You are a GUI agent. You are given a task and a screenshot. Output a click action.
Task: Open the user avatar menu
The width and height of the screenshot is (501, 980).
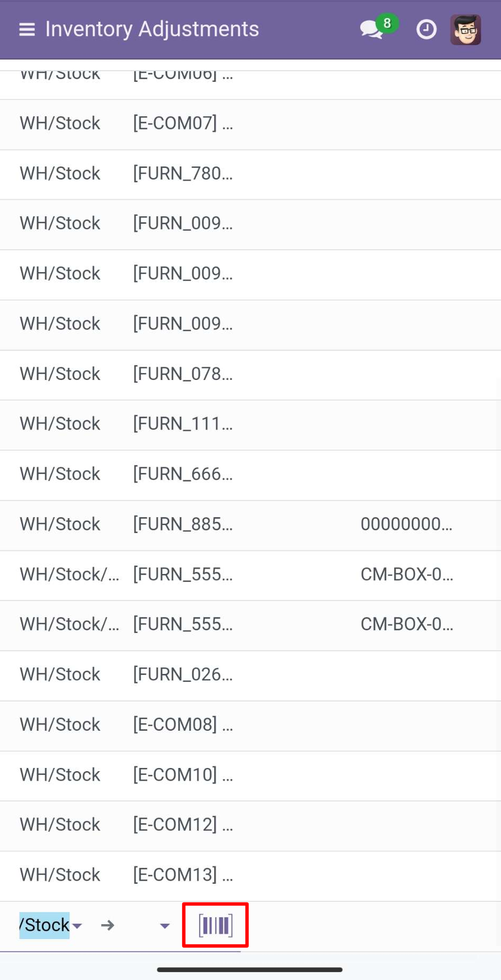[x=466, y=30]
